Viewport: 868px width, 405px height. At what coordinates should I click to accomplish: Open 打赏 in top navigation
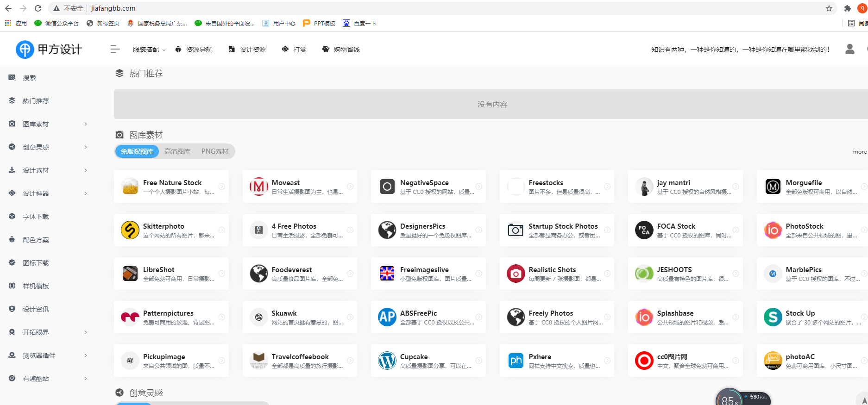[x=294, y=50]
